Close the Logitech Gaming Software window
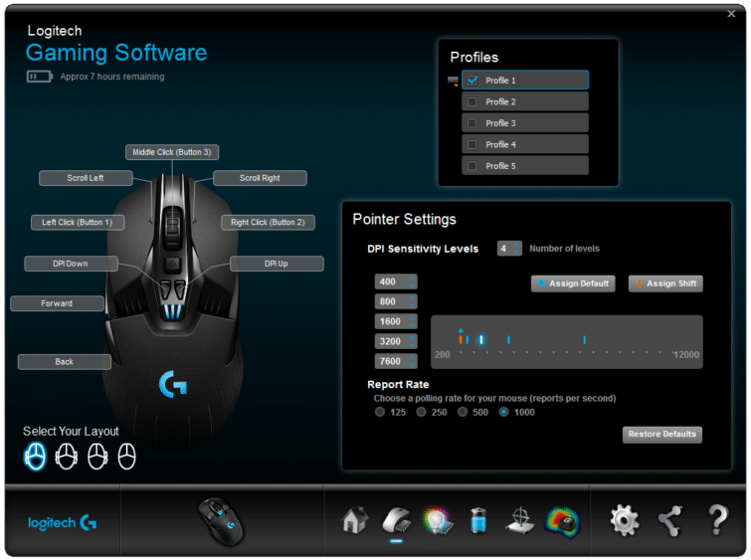751x560 pixels. (x=731, y=13)
